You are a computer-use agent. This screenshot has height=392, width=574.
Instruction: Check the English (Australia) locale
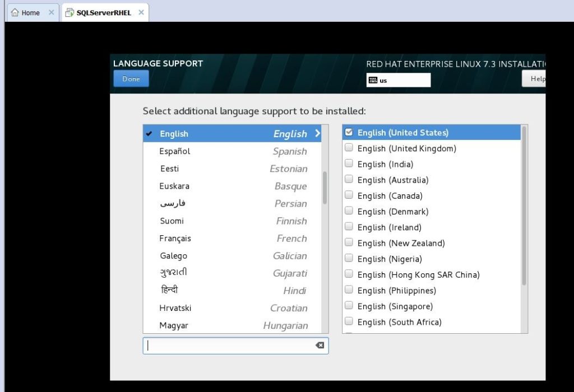click(349, 180)
